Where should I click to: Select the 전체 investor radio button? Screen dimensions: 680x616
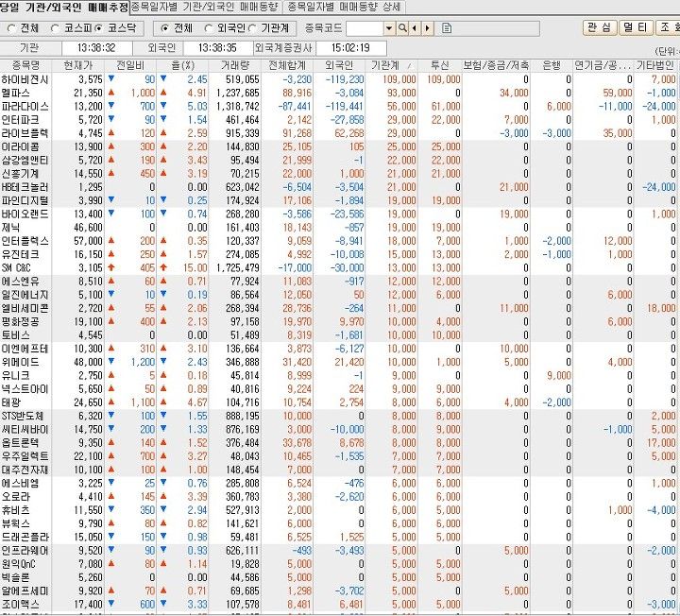click(164, 28)
